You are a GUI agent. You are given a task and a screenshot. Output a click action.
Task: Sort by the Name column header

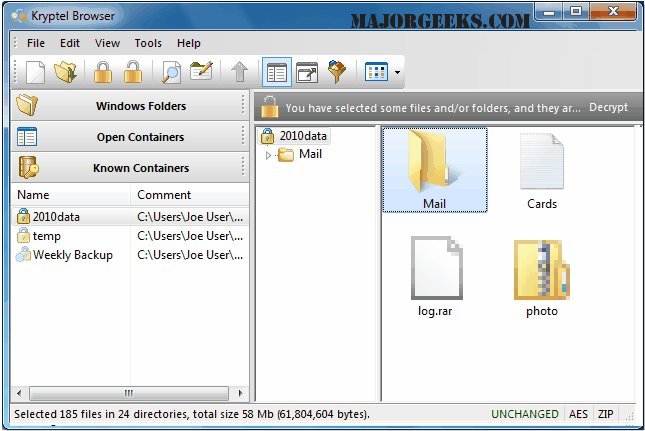[x=71, y=195]
